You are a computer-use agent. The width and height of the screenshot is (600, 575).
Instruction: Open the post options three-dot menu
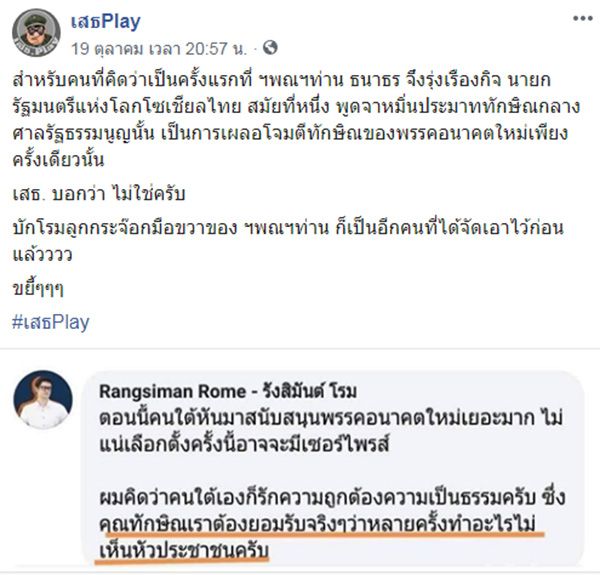click(x=582, y=19)
